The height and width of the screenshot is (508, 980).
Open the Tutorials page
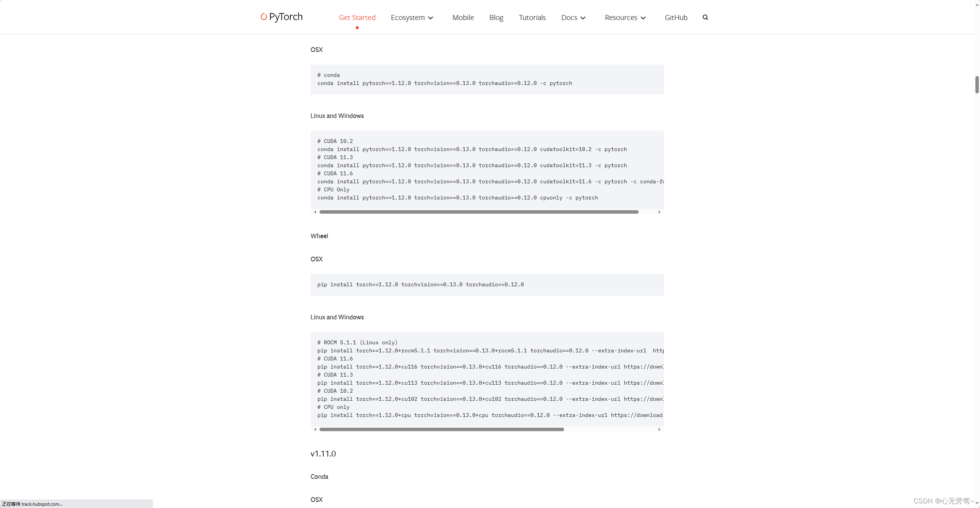[x=532, y=17]
